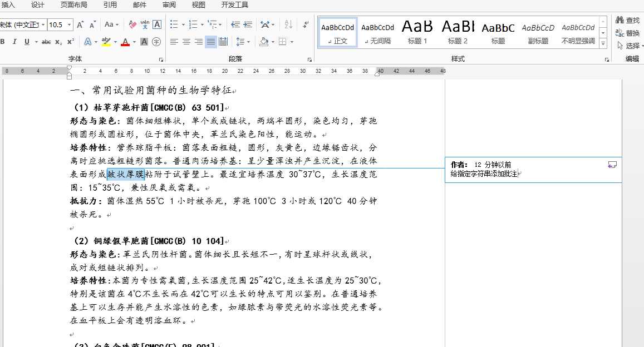Screen dimensions: 644x347
Task: Align text right
Action: 198,41
